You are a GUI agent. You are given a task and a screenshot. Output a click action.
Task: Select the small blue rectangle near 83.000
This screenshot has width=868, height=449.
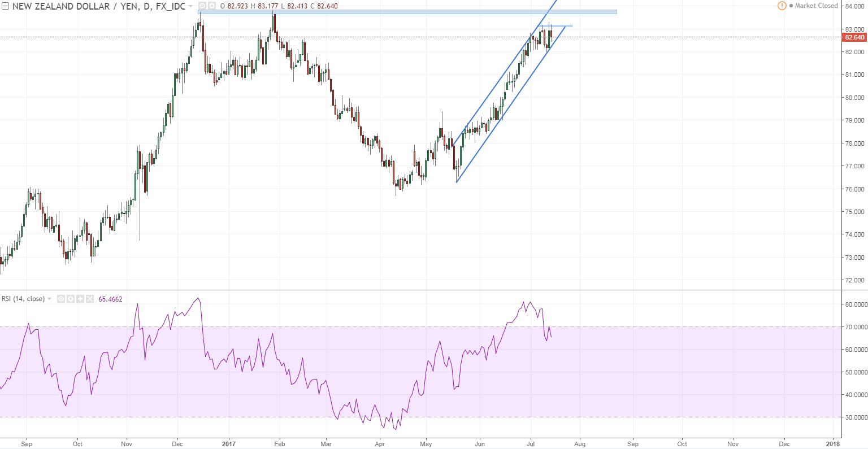point(556,26)
